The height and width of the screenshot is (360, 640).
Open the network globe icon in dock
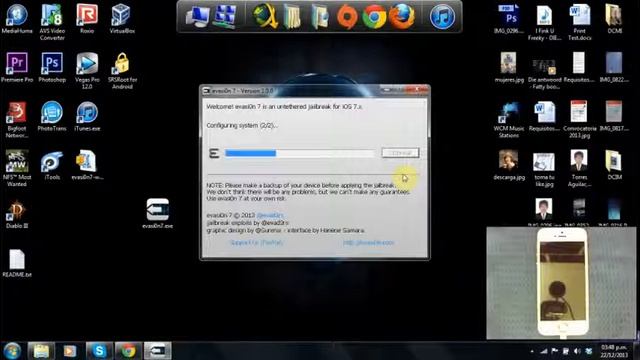pyautogui.click(x=265, y=17)
